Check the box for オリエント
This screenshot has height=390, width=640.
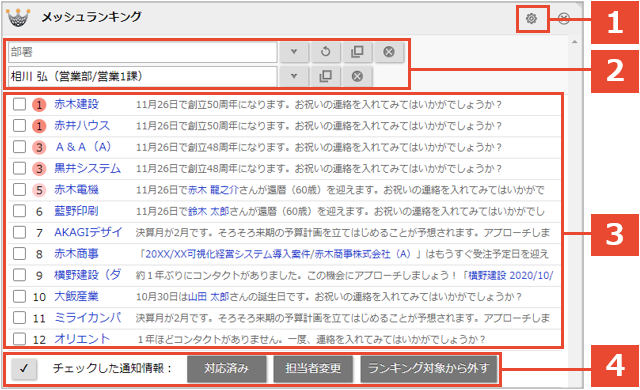(x=19, y=339)
